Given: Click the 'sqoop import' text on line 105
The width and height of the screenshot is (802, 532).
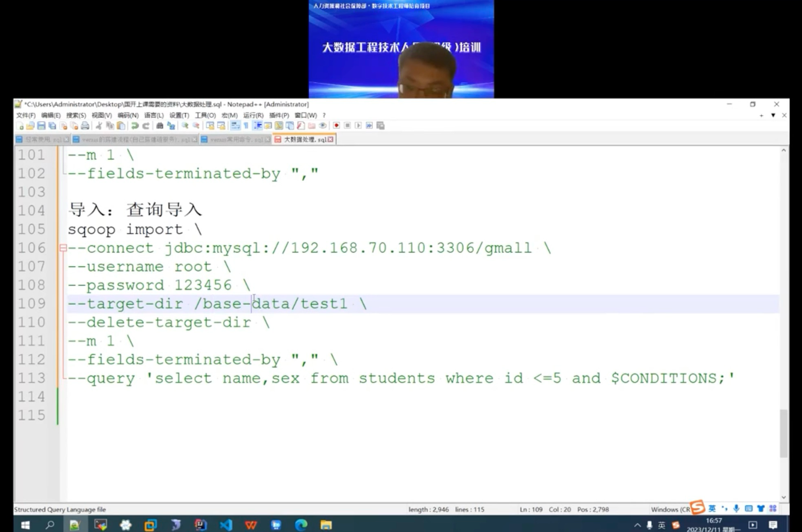Looking at the screenshot, I should click(x=125, y=229).
